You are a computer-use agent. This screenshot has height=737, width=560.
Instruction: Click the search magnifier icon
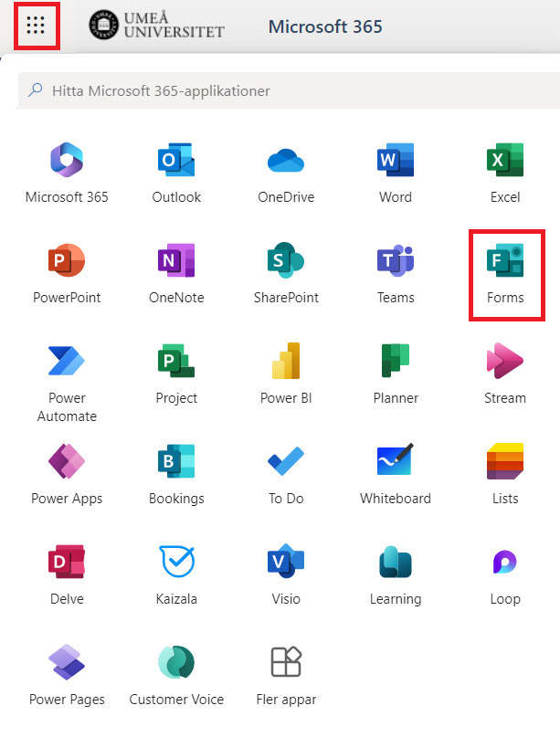(x=36, y=89)
